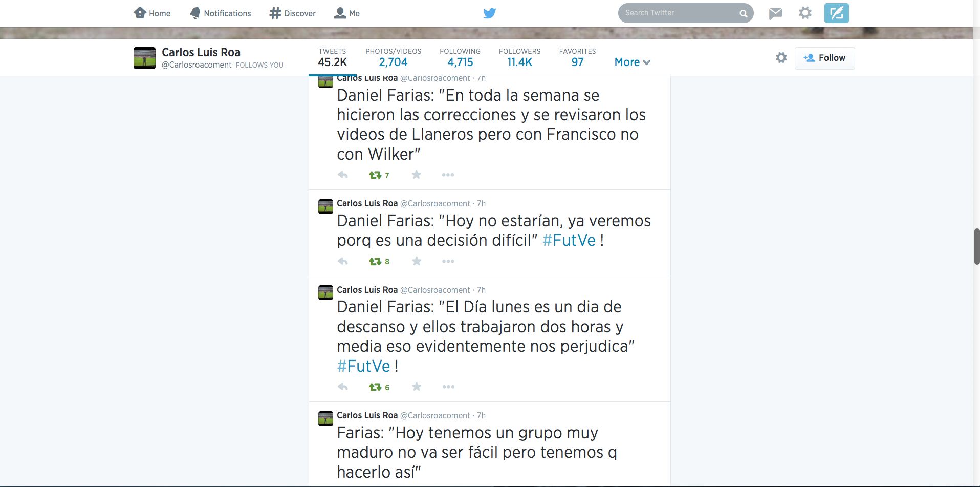Expand the More dropdown in profile stats
Screen dimensions: 980x487
point(633,62)
